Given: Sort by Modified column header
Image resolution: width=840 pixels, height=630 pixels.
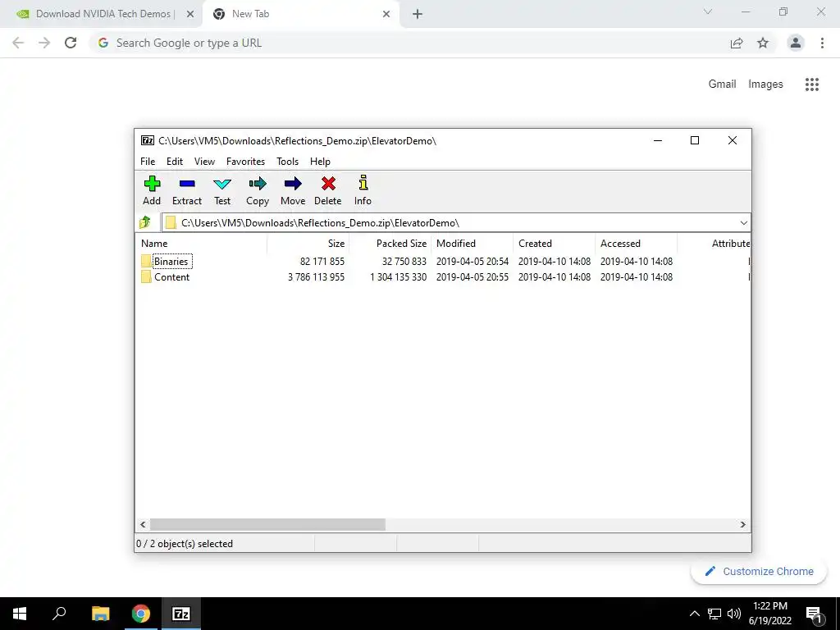Looking at the screenshot, I should coord(472,243).
